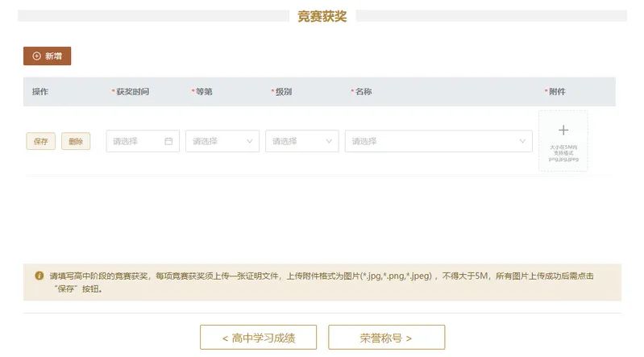Open the 等第 dropdown selector
The image size is (644, 357).
(x=218, y=141)
